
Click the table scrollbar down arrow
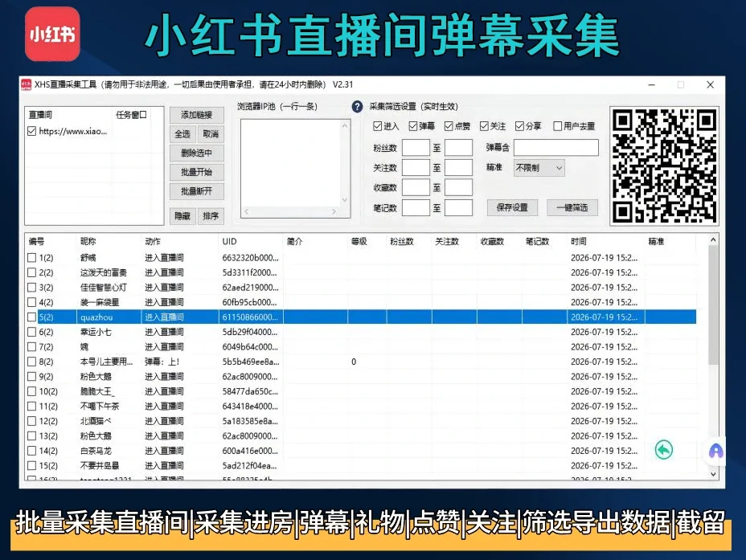coord(713,473)
